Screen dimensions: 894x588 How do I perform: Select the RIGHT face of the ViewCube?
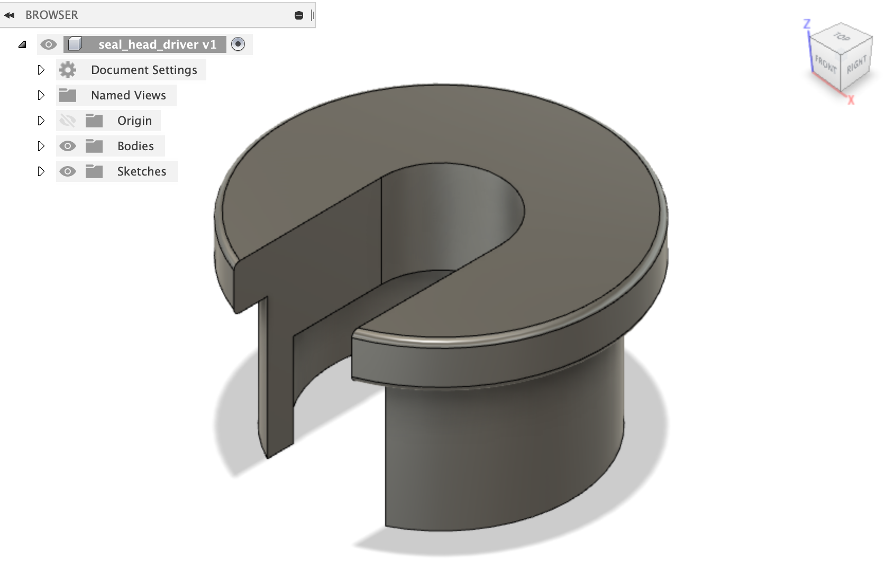pos(856,65)
